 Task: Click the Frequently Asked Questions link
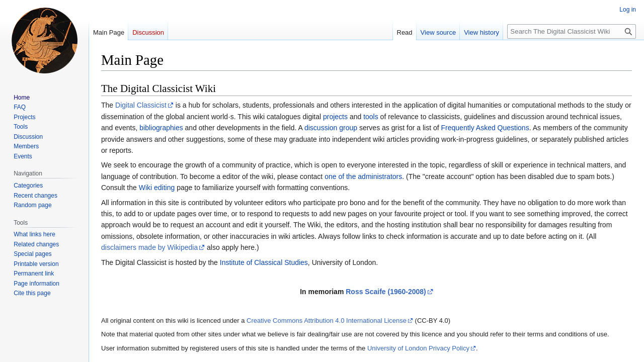coord(485,128)
